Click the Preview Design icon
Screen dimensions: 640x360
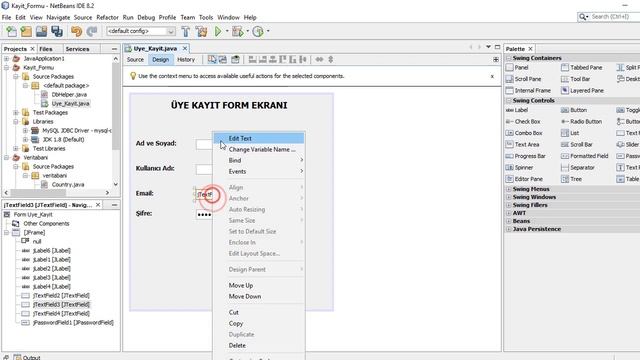(235, 60)
